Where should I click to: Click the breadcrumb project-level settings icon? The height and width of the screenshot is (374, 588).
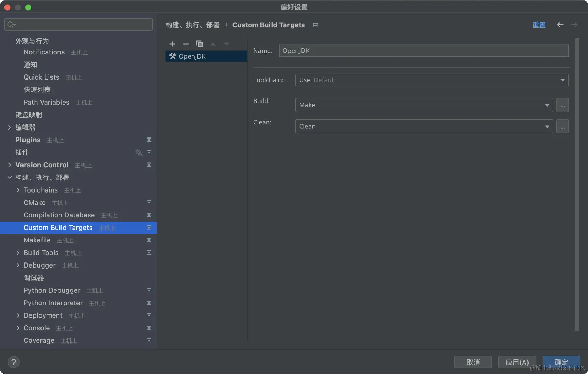click(x=315, y=25)
